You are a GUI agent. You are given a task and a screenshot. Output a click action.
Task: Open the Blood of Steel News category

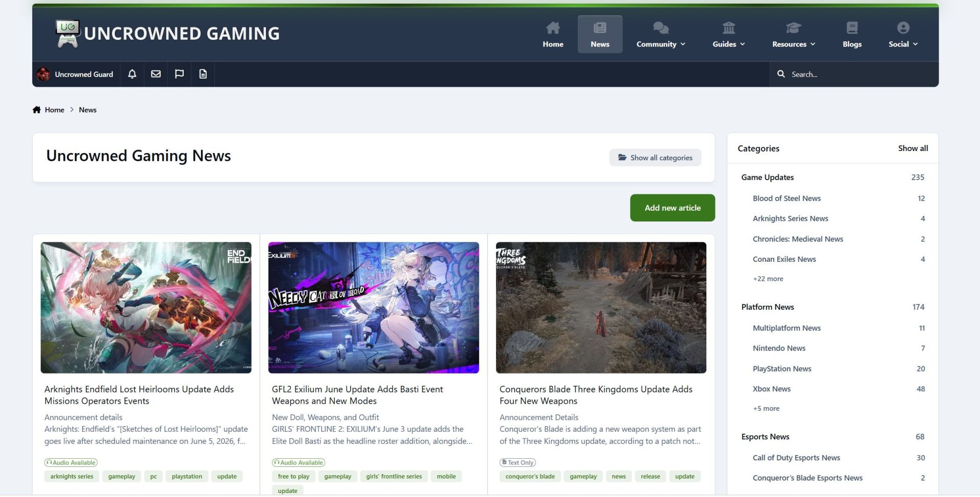coord(787,198)
